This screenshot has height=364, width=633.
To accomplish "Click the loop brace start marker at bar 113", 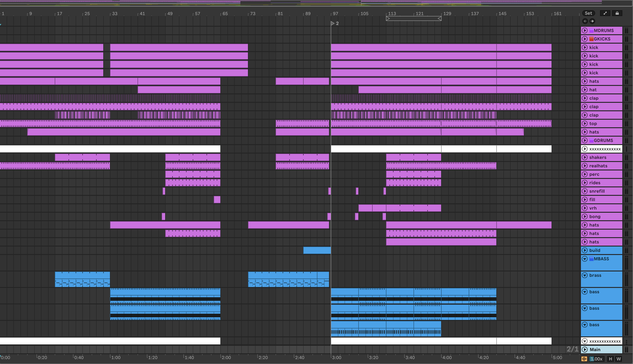I will point(388,19).
